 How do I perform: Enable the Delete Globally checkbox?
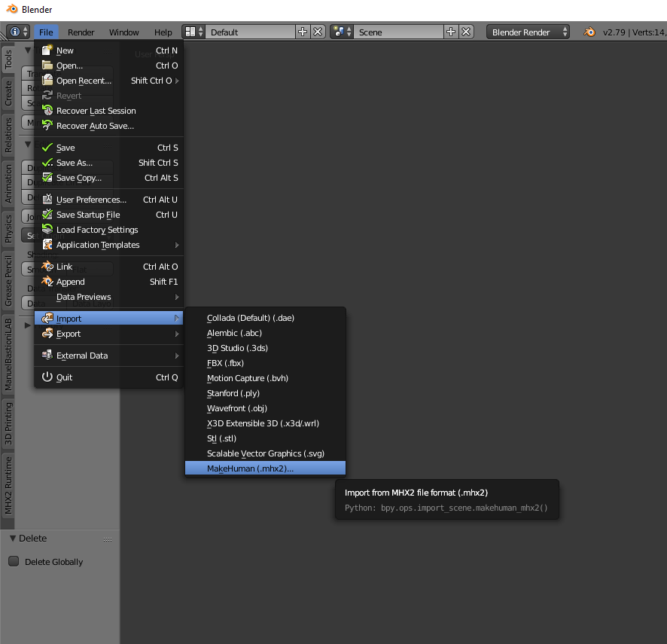[14, 561]
